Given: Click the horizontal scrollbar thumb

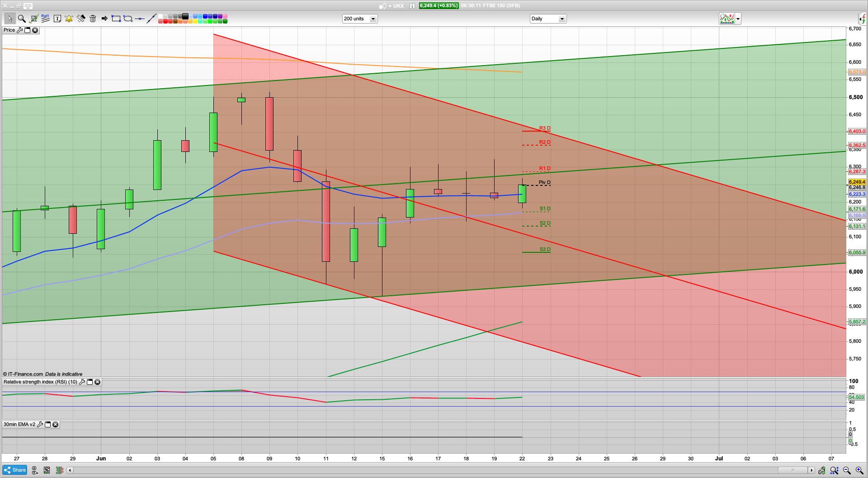Looking at the screenshot, I should (793, 470).
